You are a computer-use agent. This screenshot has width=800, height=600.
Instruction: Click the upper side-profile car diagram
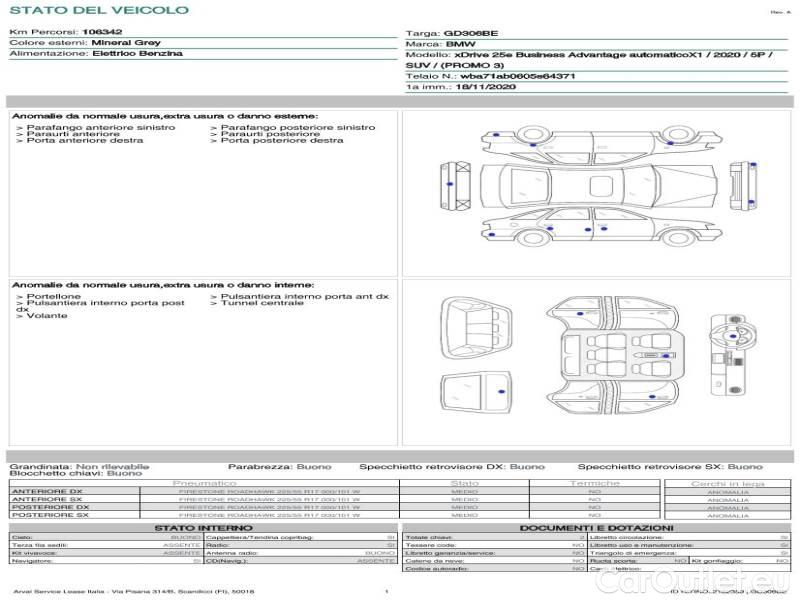[598, 142]
